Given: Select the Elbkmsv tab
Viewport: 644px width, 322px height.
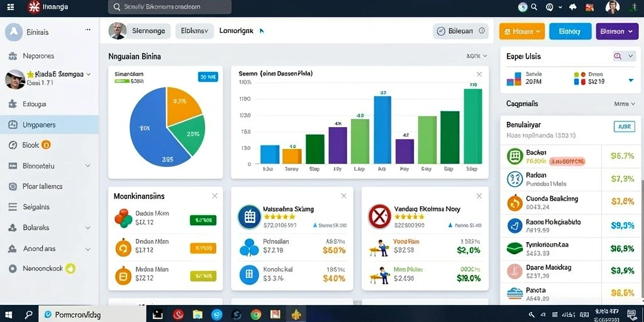Looking at the screenshot, I should point(195,31).
